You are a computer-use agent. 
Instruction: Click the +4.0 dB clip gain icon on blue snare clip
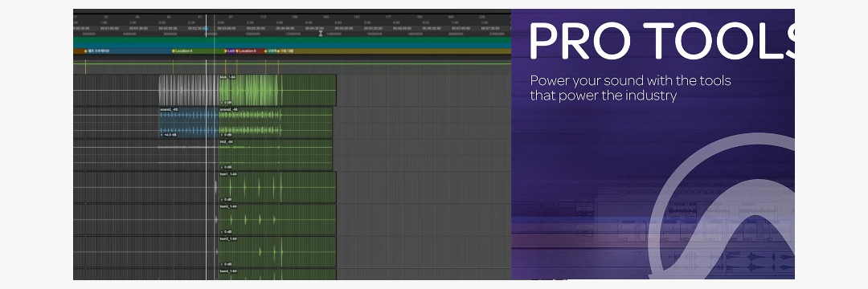click(162, 134)
